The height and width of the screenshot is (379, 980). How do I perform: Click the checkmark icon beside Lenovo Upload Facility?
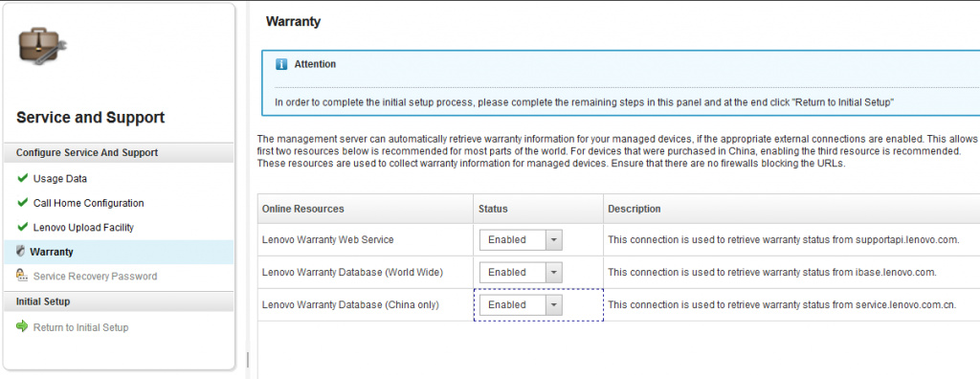pyautogui.click(x=23, y=227)
